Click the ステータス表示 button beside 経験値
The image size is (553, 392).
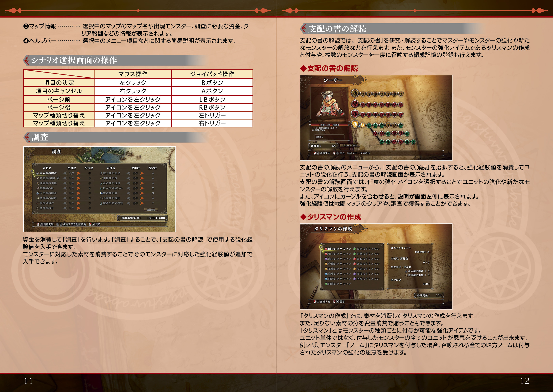[350, 146]
